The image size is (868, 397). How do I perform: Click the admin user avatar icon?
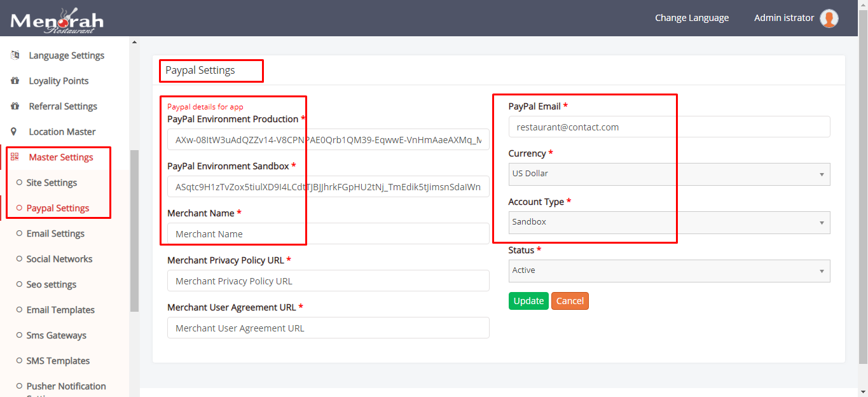point(829,18)
